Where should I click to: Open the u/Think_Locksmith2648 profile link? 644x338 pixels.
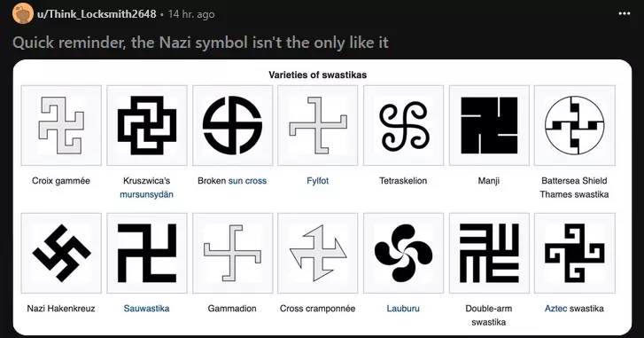(x=97, y=14)
